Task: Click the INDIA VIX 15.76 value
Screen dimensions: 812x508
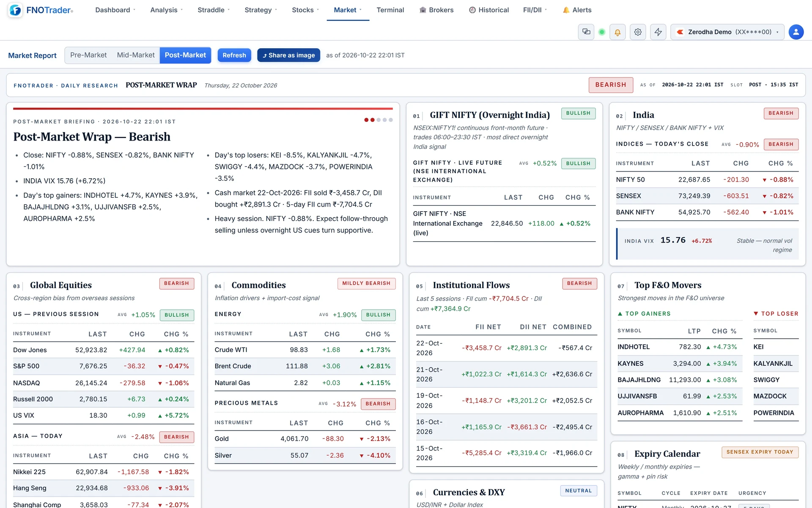Action: tap(673, 240)
